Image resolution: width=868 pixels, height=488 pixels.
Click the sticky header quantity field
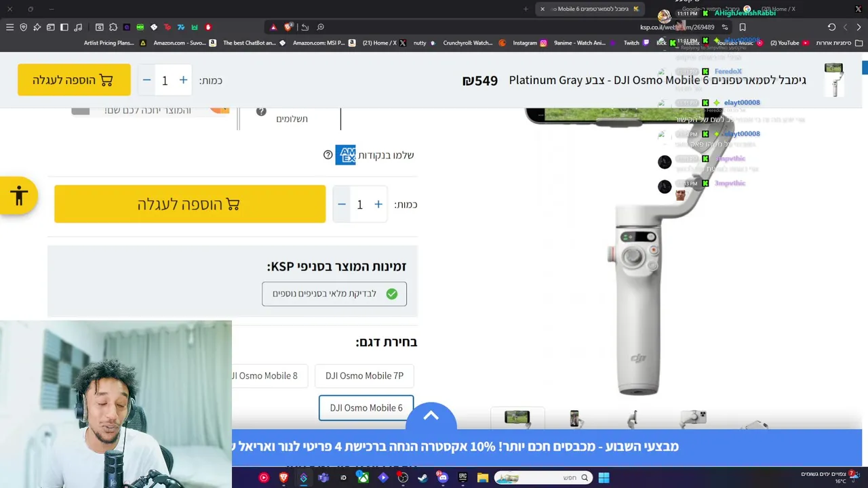pos(165,81)
